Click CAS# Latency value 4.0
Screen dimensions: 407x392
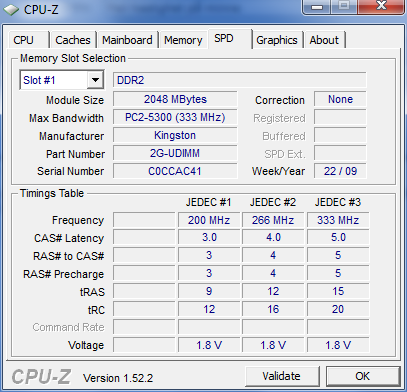(x=273, y=237)
